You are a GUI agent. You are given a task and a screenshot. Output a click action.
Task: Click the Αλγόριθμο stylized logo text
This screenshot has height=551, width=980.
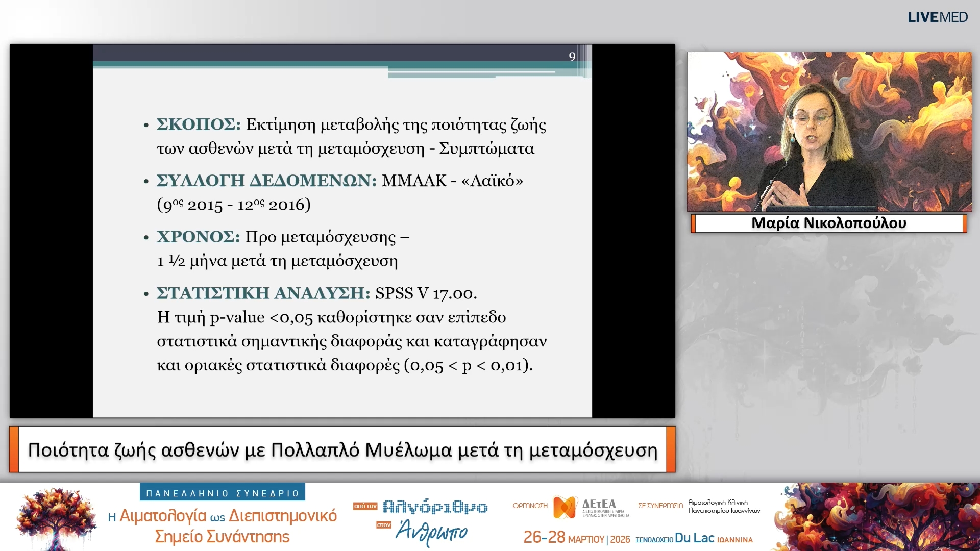coord(435,507)
